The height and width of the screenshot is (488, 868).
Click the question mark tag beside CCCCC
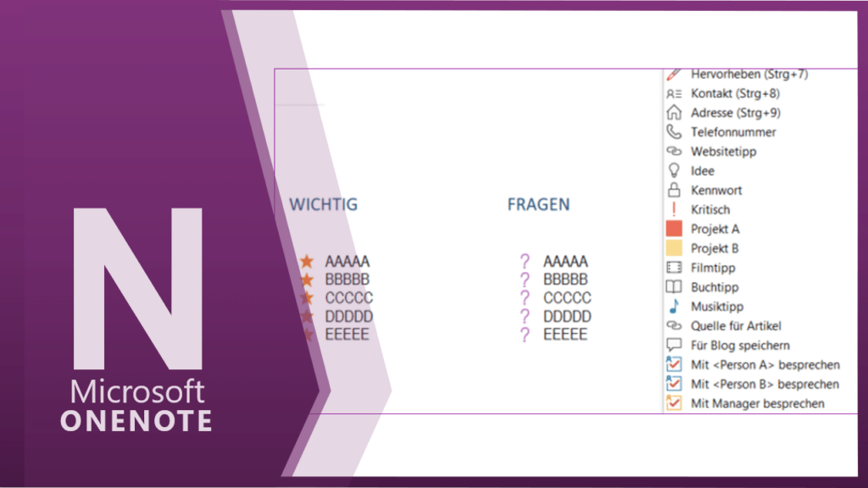525,297
